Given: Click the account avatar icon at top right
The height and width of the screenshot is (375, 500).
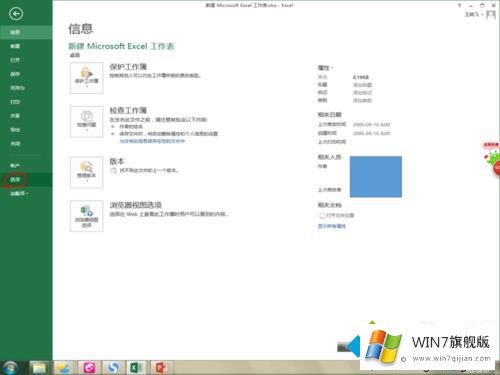Looking at the screenshot, I should 491,15.
